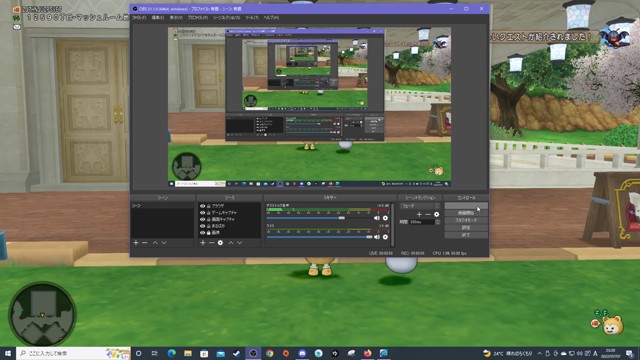This screenshot has width=640, height=360.
Task: Adjust the desktop audio volume slider
Action: [306, 218]
